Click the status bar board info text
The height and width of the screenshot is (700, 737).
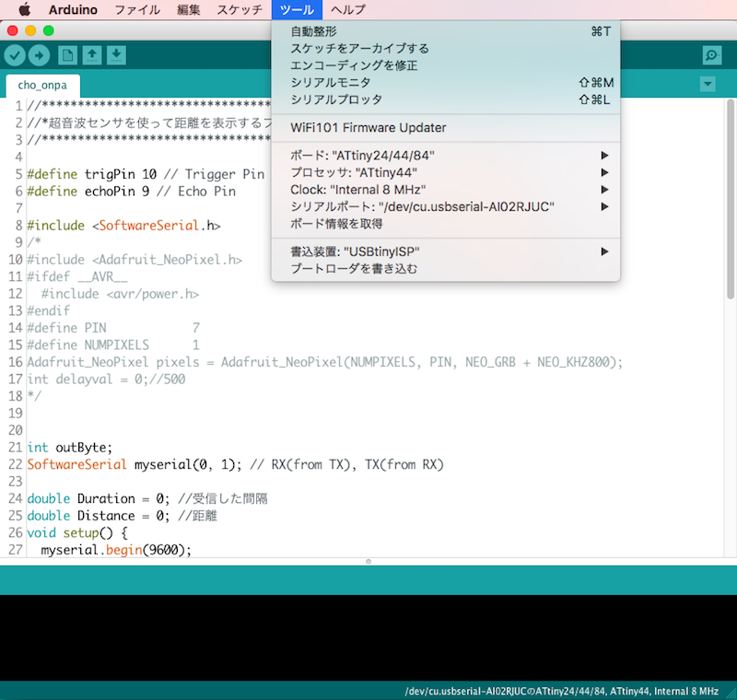[562, 691]
